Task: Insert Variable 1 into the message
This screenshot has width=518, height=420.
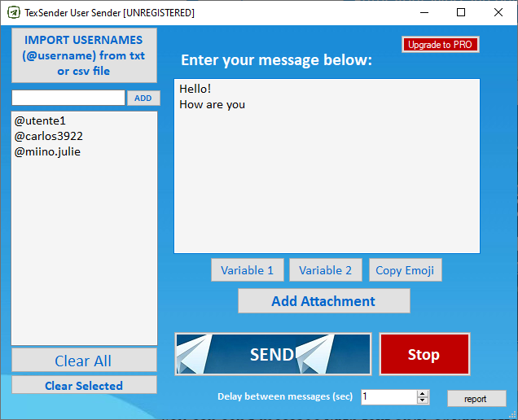Action: 248,270
